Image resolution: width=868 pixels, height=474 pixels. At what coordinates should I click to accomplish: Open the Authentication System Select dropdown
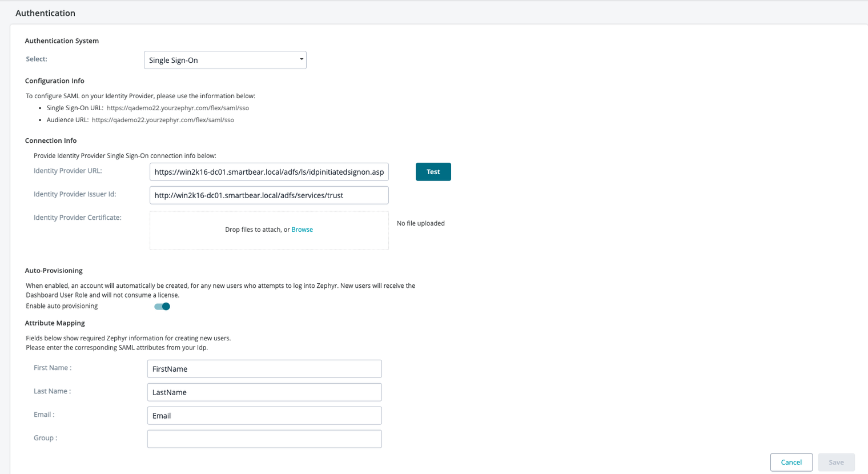(225, 60)
